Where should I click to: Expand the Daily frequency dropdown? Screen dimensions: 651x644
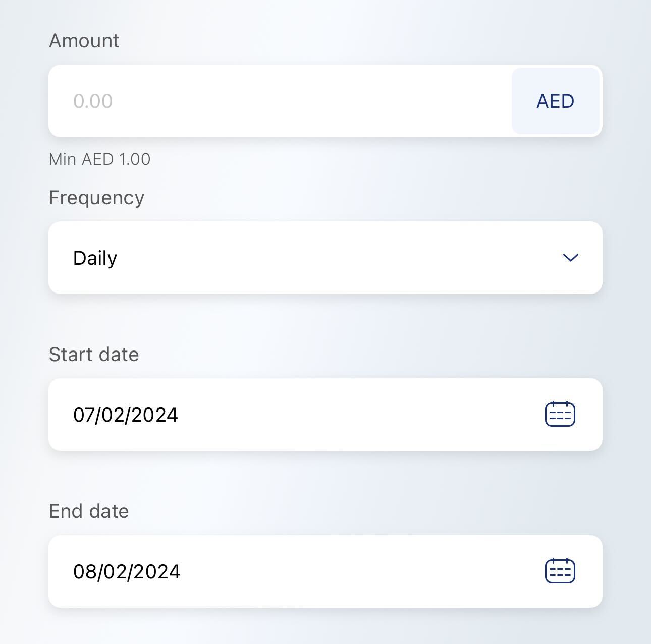coord(325,258)
